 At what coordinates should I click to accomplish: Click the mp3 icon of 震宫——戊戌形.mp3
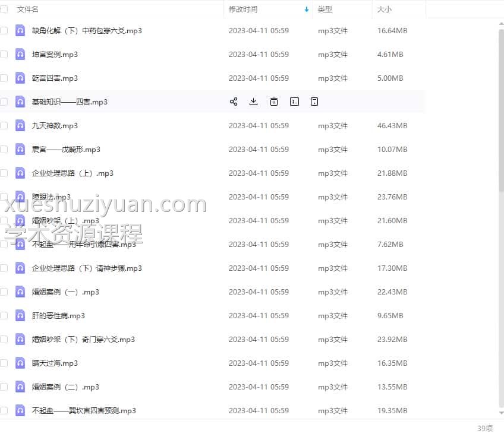coord(20,149)
